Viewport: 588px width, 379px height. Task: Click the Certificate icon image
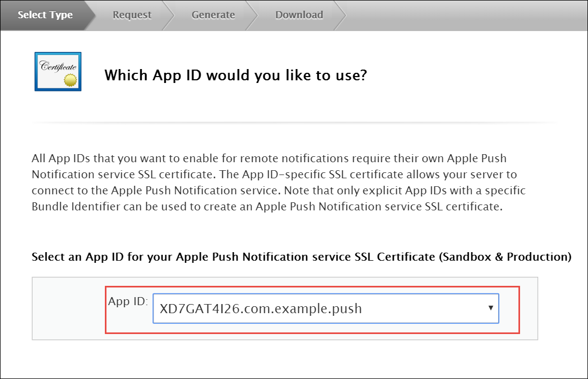tap(58, 71)
